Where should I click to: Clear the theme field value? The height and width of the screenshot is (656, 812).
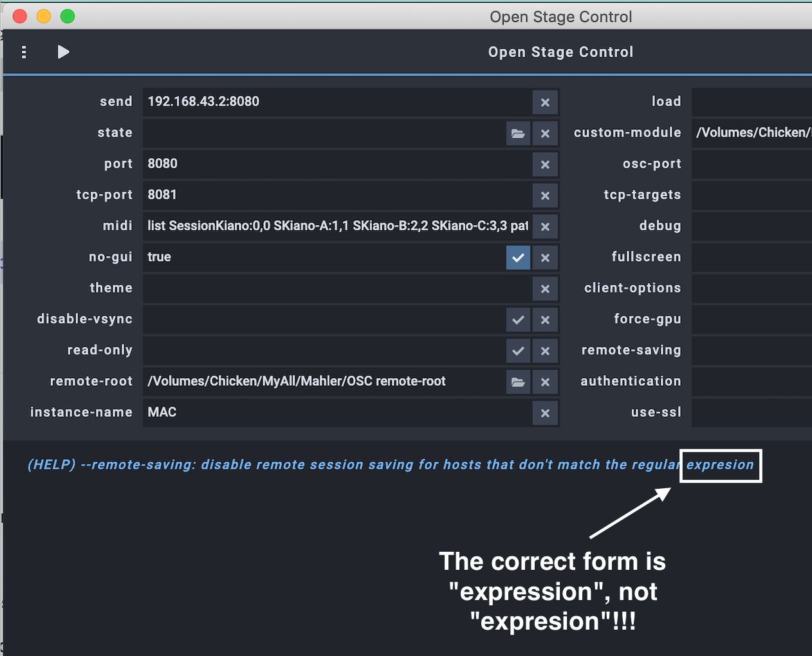click(545, 289)
